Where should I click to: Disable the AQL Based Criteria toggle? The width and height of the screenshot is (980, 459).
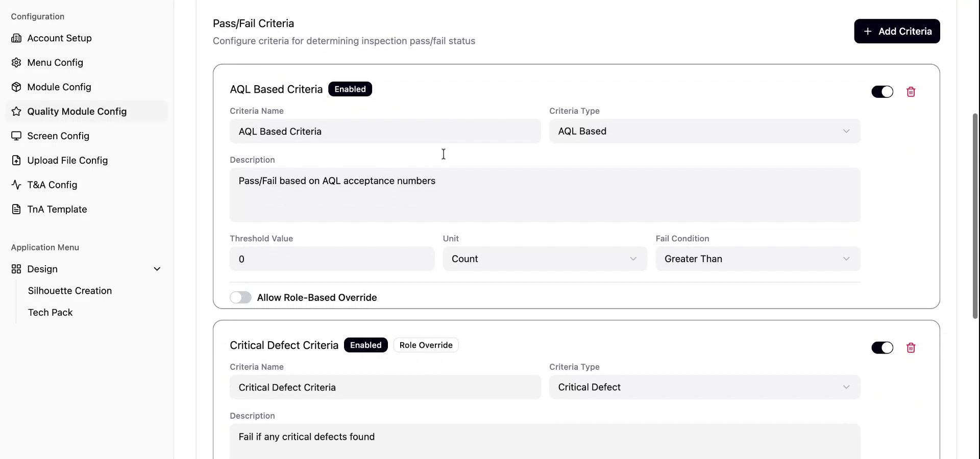(x=882, y=92)
